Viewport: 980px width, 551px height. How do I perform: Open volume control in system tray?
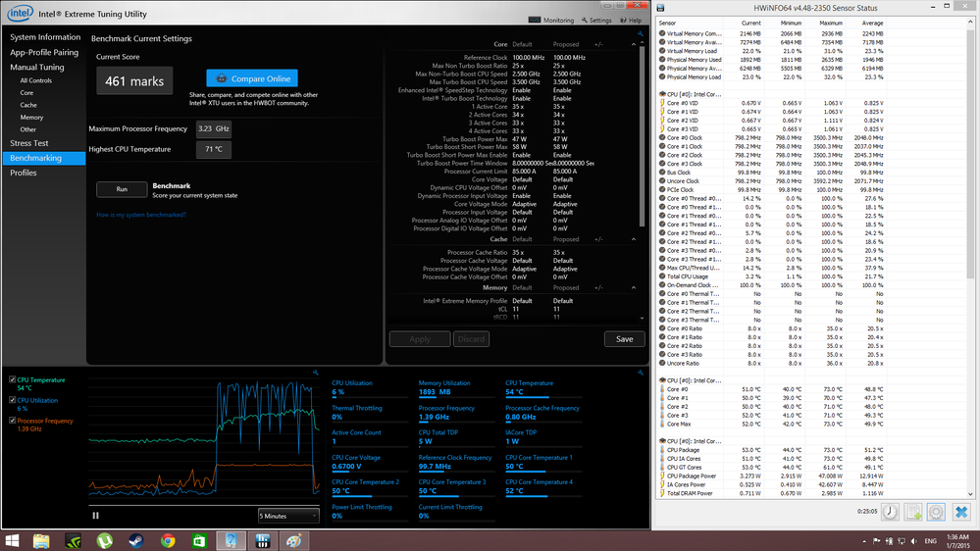click(x=913, y=541)
